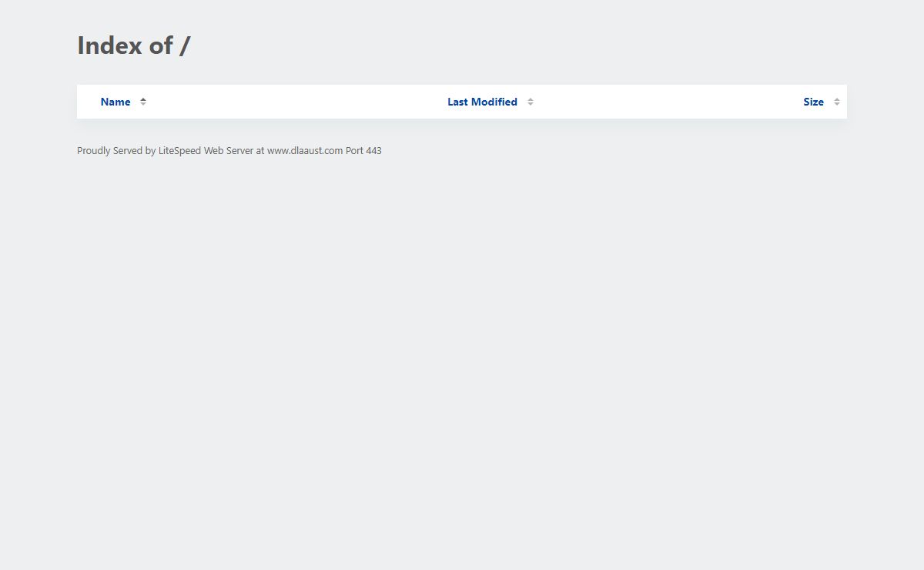Click the sort arrows icon beside Last Modified

531,102
